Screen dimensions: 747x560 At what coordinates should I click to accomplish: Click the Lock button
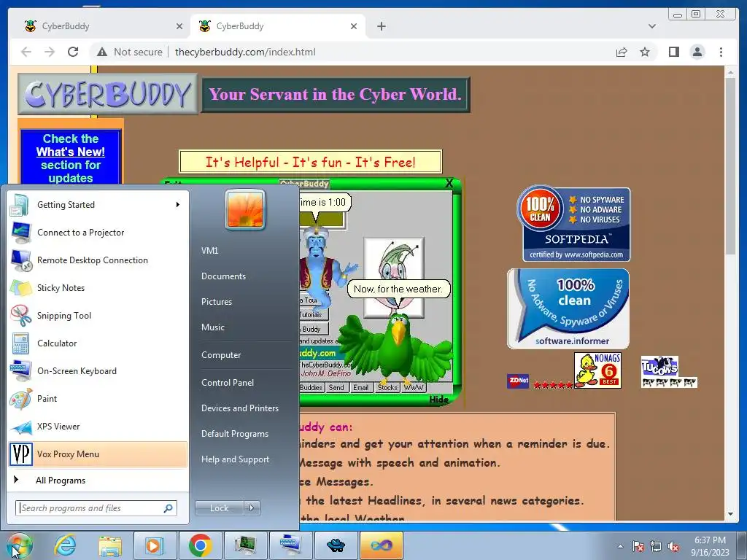[x=219, y=508]
